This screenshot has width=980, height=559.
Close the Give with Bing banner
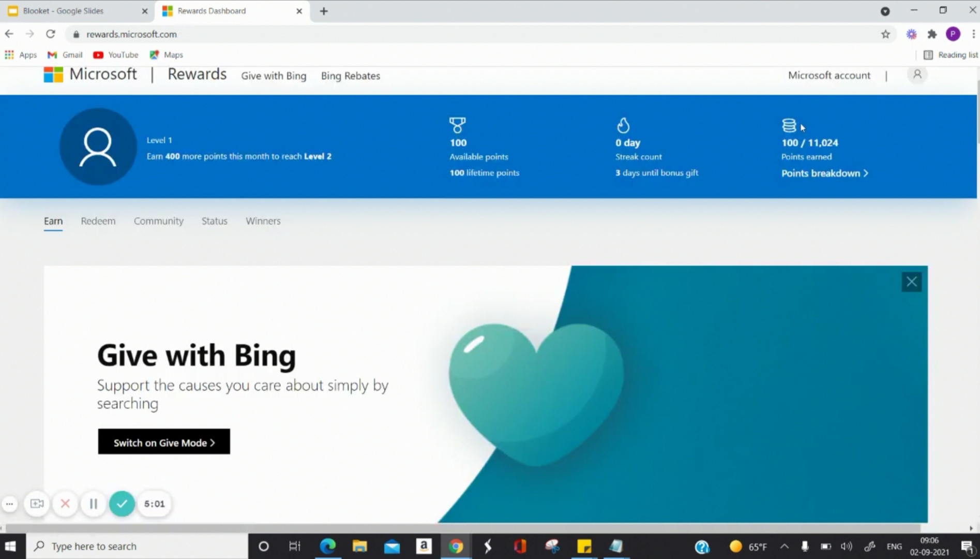pyautogui.click(x=911, y=282)
